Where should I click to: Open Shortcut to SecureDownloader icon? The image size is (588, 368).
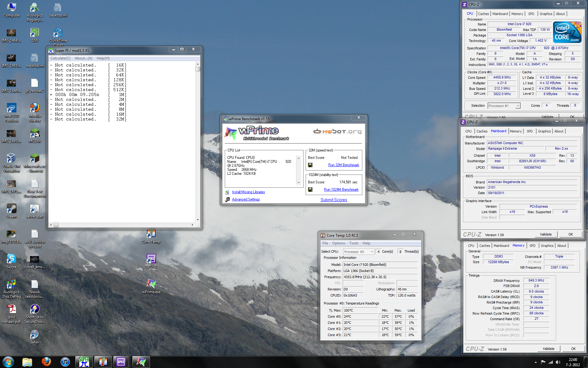click(x=35, y=314)
